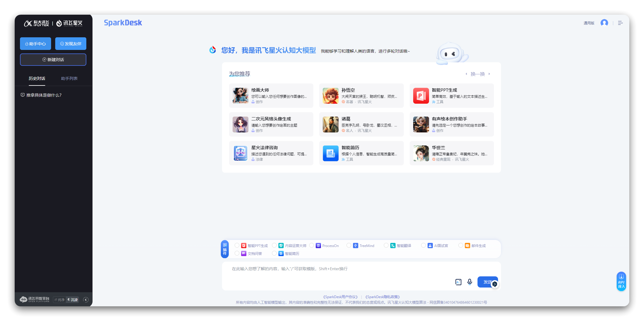
Task: Open the 通用版 version selector
Action: [x=589, y=23]
